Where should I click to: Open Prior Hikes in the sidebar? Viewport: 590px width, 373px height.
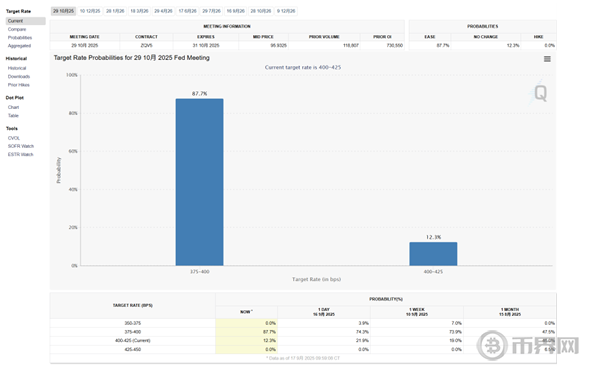click(18, 85)
